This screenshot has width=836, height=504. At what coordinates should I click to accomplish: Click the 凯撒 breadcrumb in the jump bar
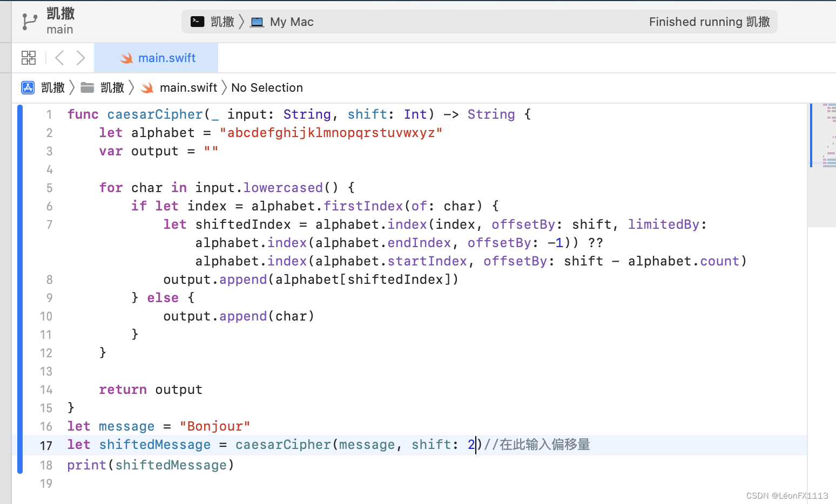coord(52,87)
